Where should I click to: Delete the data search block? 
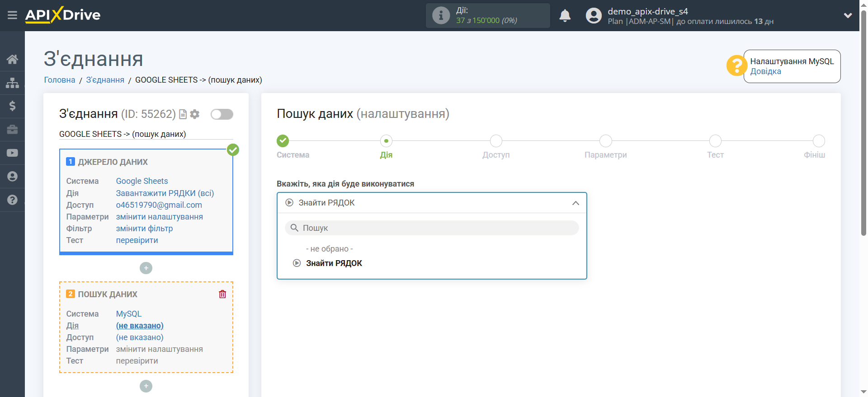[x=222, y=294]
